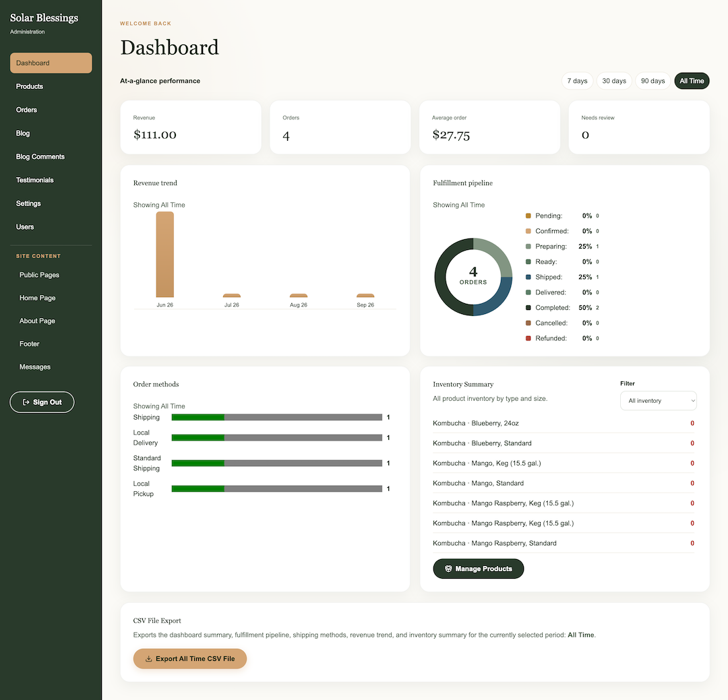
Task: Click the donut chart center '4 Orders'
Action: [x=473, y=276]
